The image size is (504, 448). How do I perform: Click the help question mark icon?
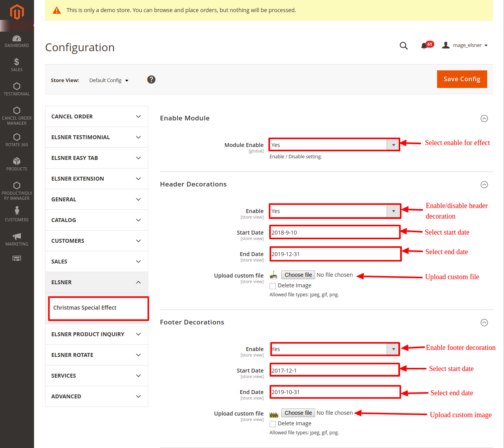coord(151,80)
